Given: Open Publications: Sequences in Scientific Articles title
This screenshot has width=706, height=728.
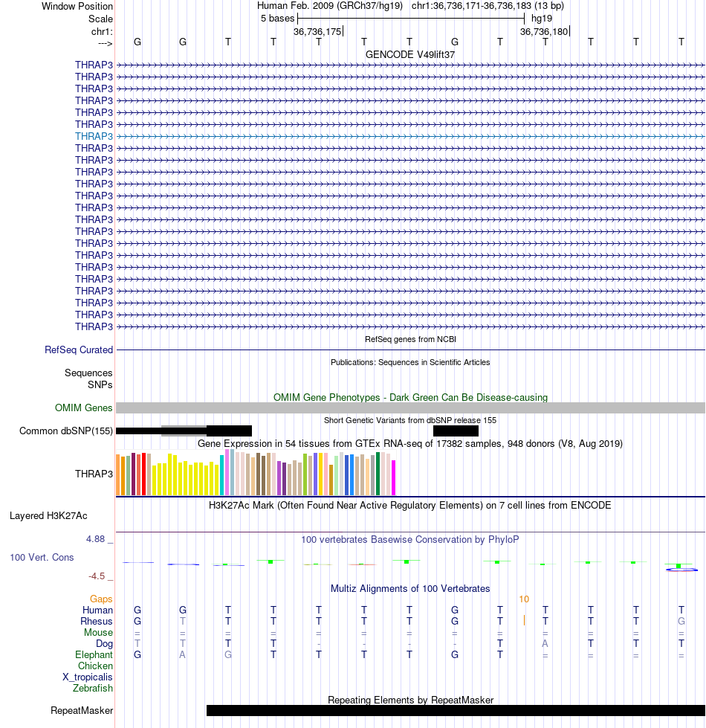Looking at the screenshot, I should 410,362.
